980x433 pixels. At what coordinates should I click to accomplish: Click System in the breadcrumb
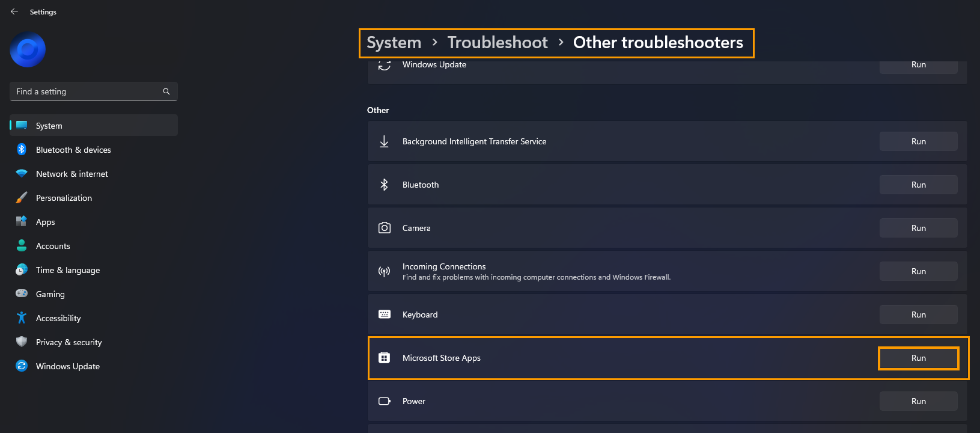[x=394, y=43]
